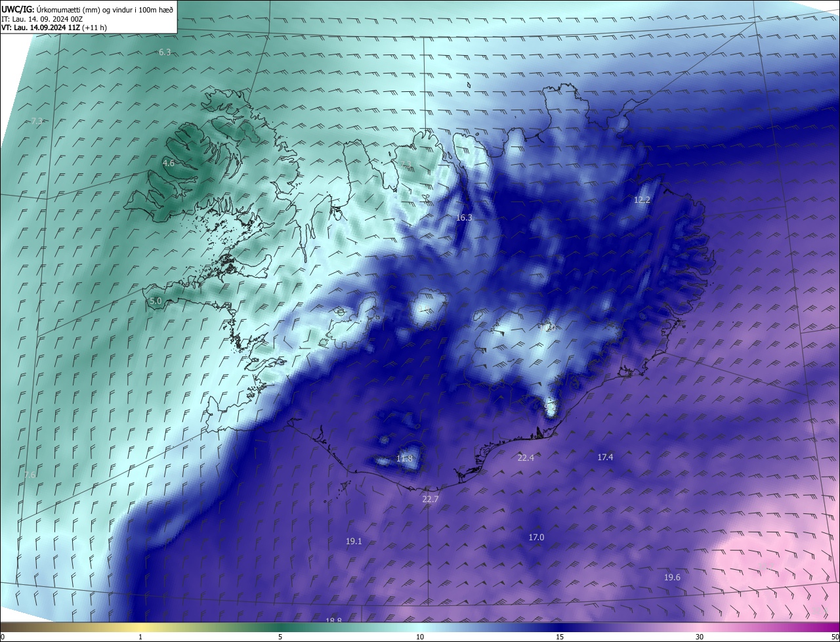The width and height of the screenshot is (840, 642).
Task: Click the '15' tick label on color scale
Action: (x=560, y=637)
